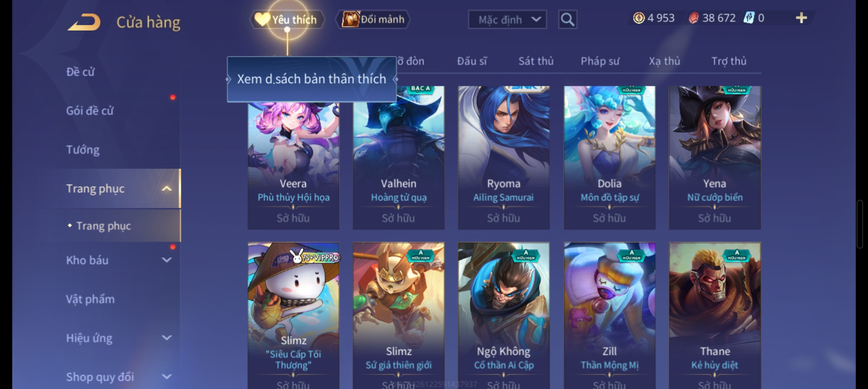Expand the Hiệu ứng sidebar section
Screen dimensions: 868x389
click(x=167, y=337)
